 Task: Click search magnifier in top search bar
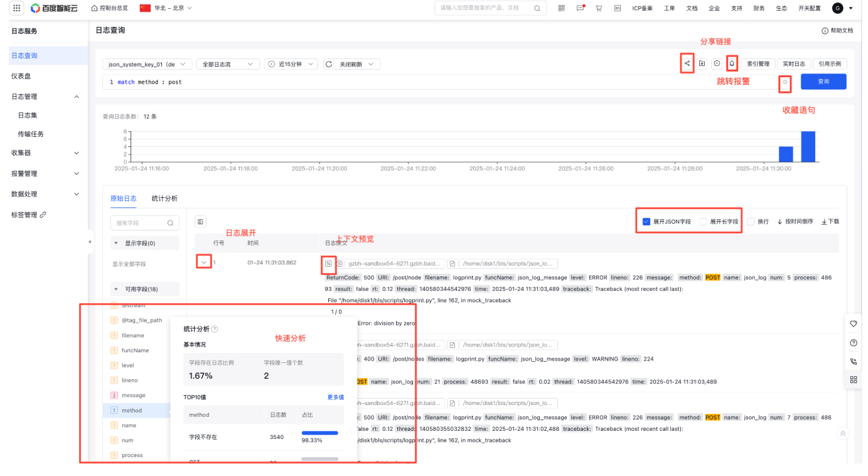537,8
